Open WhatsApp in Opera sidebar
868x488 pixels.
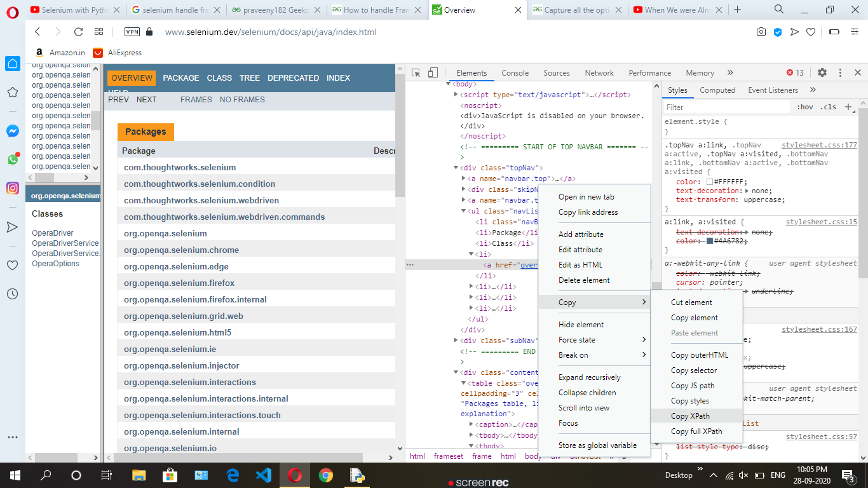13,159
